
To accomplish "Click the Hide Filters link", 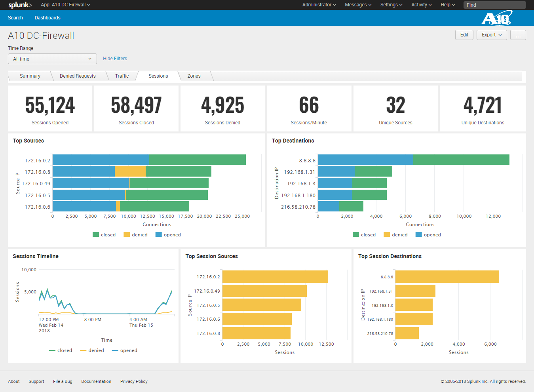I will pyautogui.click(x=115, y=59).
